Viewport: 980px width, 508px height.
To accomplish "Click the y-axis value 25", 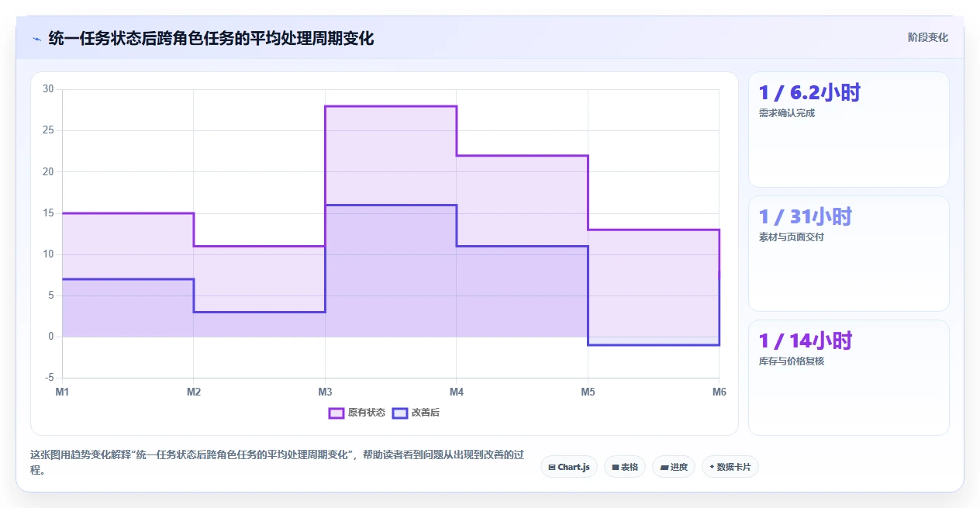I will point(48,130).
